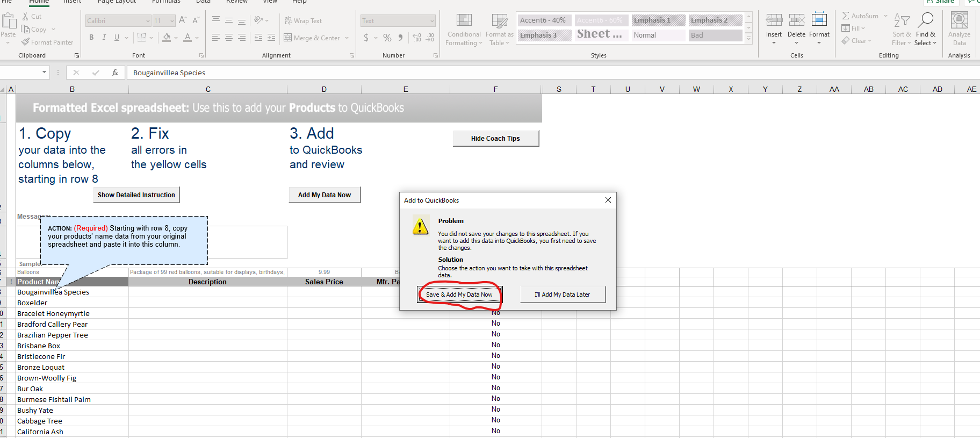Viewport: 980px width, 438px height.
Task: Click the Cut scissors icon
Action: (x=25, y=16)
